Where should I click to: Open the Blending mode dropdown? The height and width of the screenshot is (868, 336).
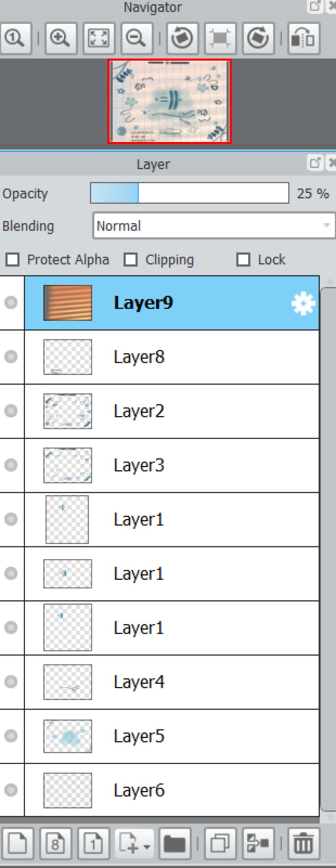coord(214,225)
